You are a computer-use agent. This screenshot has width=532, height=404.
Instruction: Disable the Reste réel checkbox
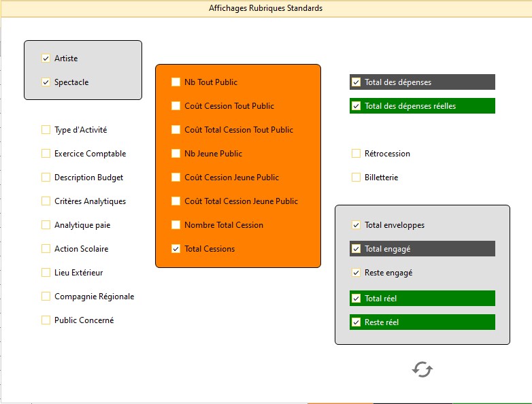pos(356,322)
